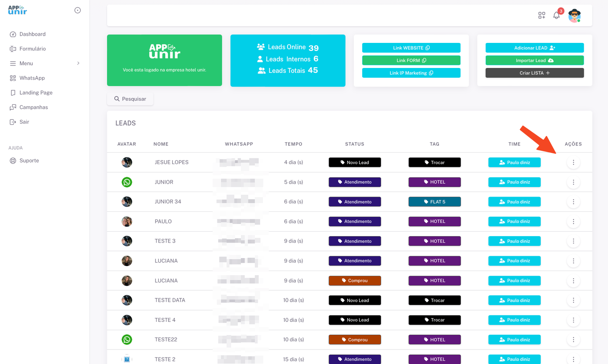This screenshot has height=364, width=608.
Task: Open Campanhas from the sidebar
Action: (x=33, y=107)
